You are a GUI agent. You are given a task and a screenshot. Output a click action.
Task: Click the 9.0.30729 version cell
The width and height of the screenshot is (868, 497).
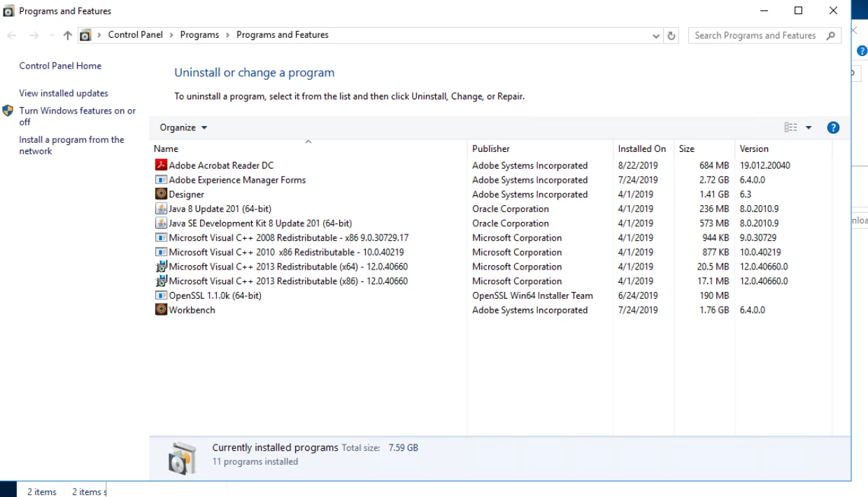click(758, 238)
